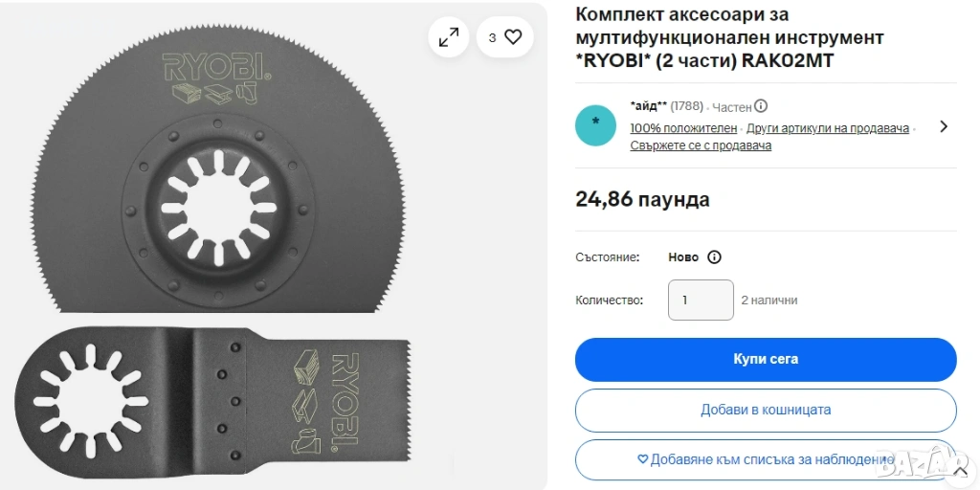Click the Купи сега button

pyautogui.click(x=766, y=360)
